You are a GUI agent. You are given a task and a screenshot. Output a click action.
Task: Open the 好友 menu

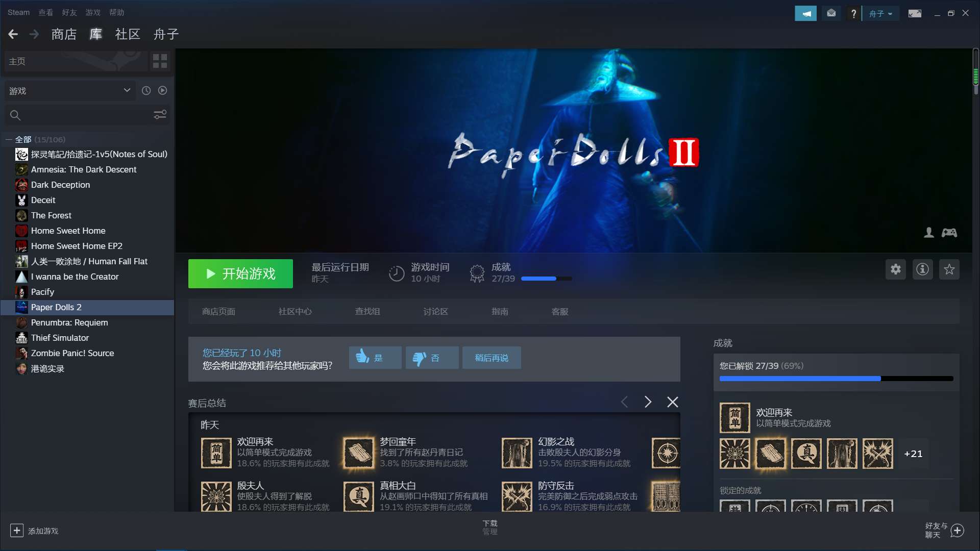tap(69, 12)
